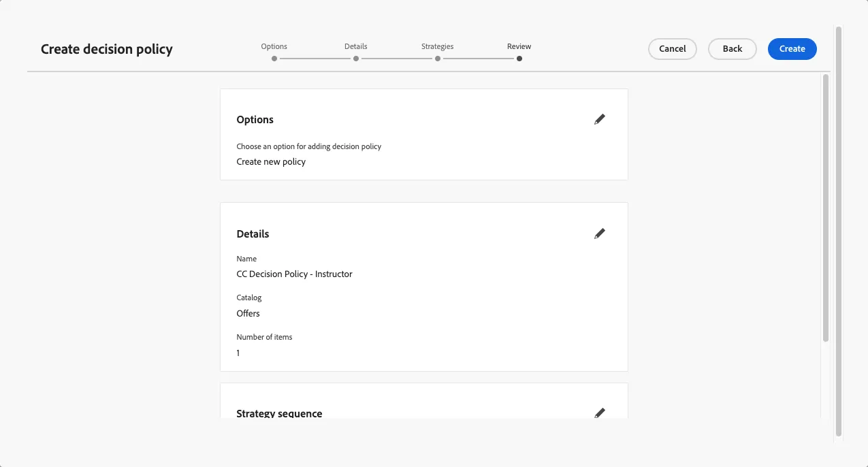The width and height of the screenshot is (868, 467).
Task: Select the Number of items value '1'
Action: [238, 353]
